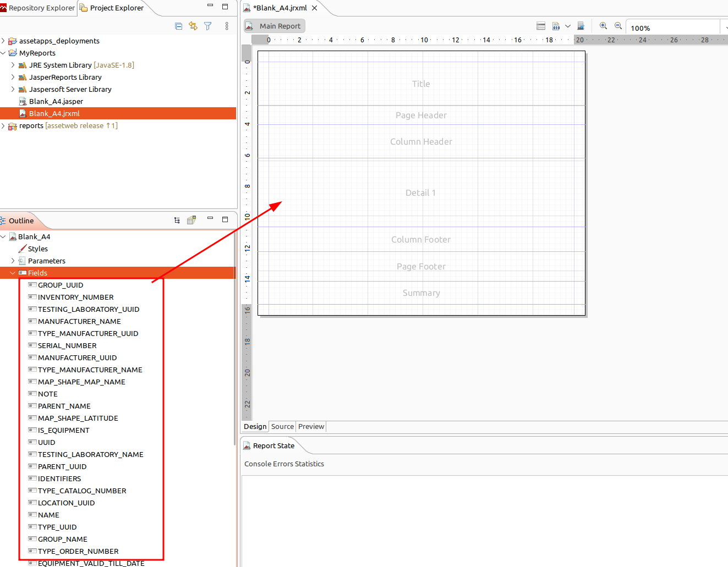Toggle Outline tree view mode icon
Viewport: 728px width, 567px height.
(177, 221)
